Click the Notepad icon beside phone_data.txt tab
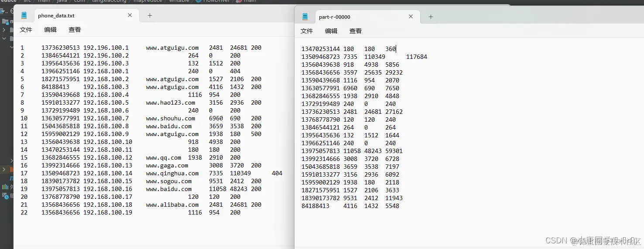 (x=24, y=15)
